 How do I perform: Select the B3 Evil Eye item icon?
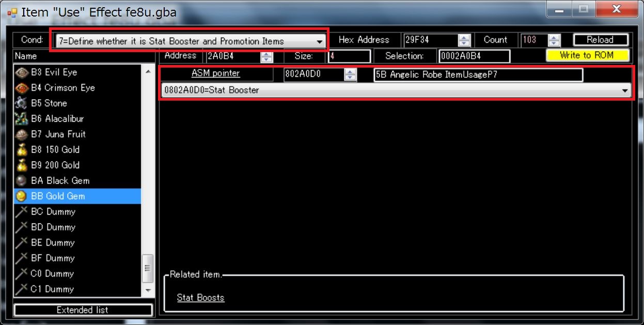[x=22, y=72]
